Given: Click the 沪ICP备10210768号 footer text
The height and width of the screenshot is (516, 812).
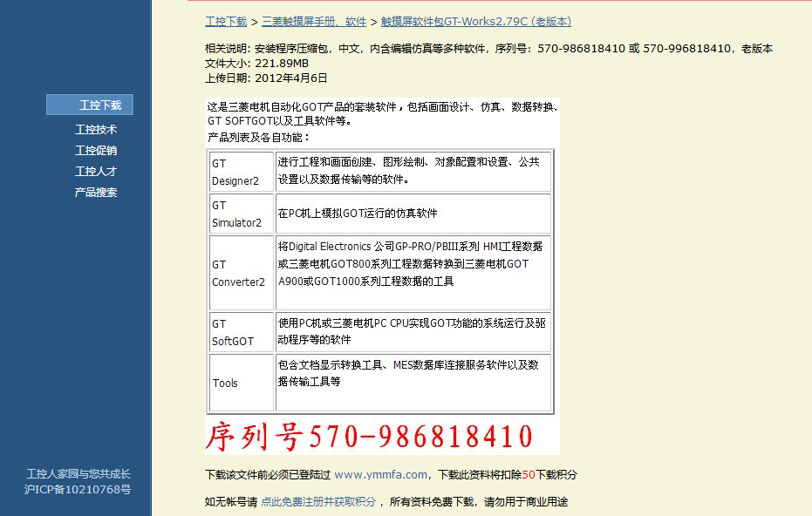Looking at the screenshot, I should pyautogui.click(x=78, y=490).
